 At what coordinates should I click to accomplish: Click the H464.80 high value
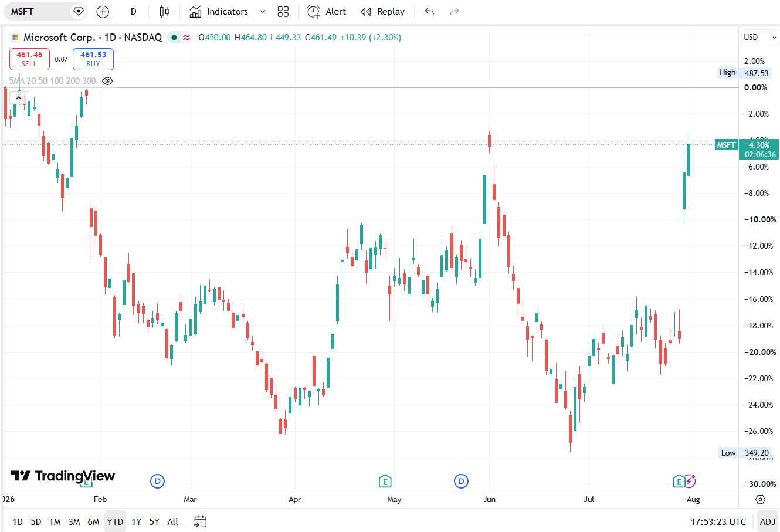click(250, 38)
